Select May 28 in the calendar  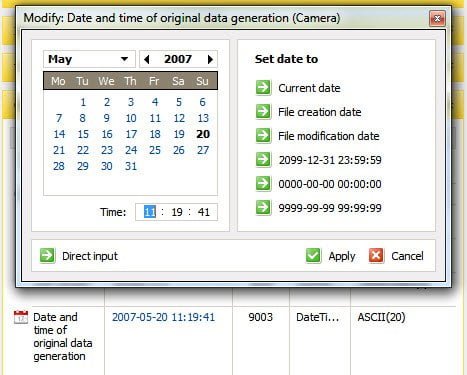(x=59, y=166)
